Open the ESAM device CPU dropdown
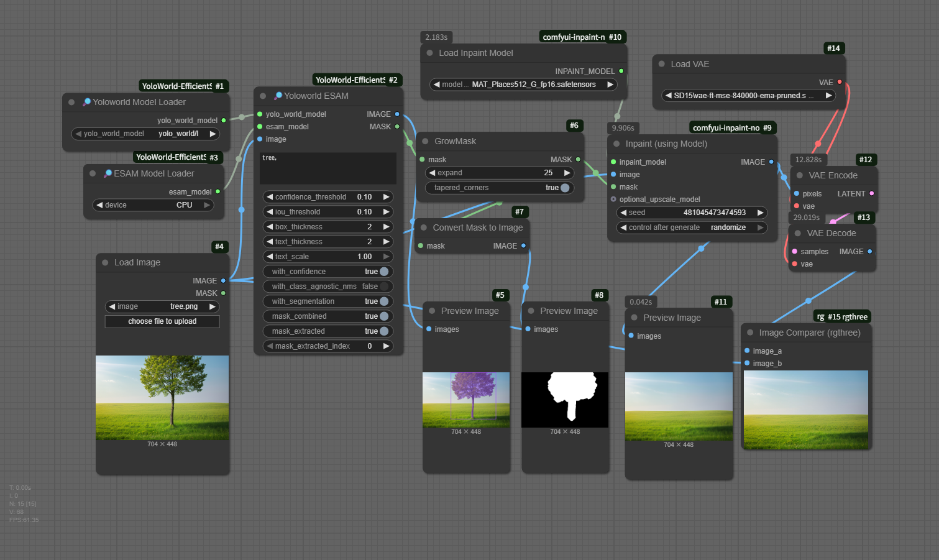 [153, 205]
